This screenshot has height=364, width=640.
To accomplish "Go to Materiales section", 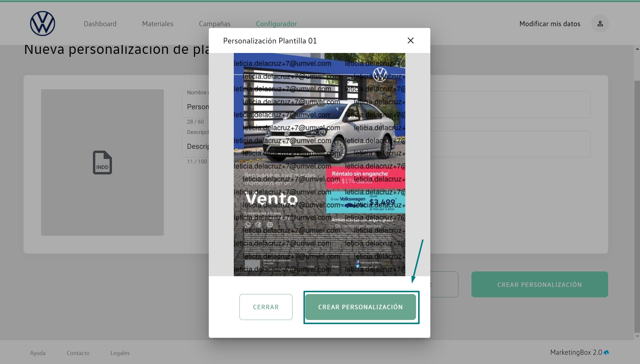I will [158, 24].
